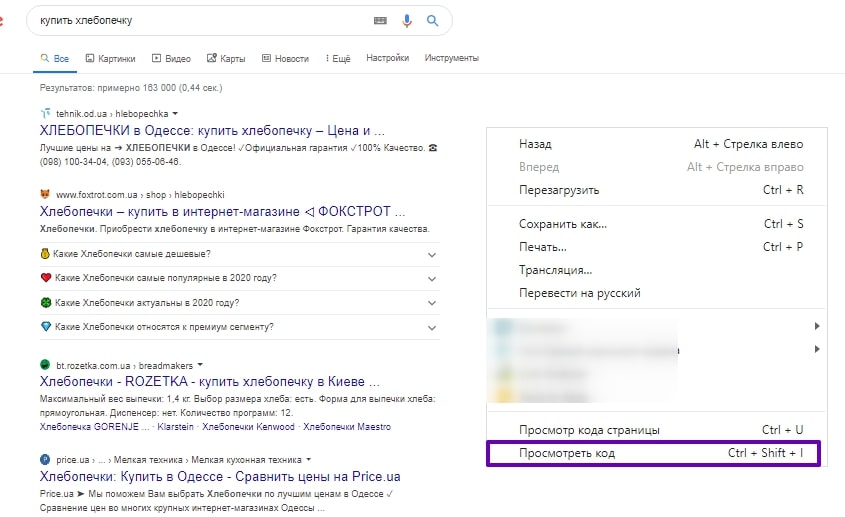Click the Rozetka green favicon
Image resolution: width=845 pixels, height=517 pixels.
pos(45,364)
